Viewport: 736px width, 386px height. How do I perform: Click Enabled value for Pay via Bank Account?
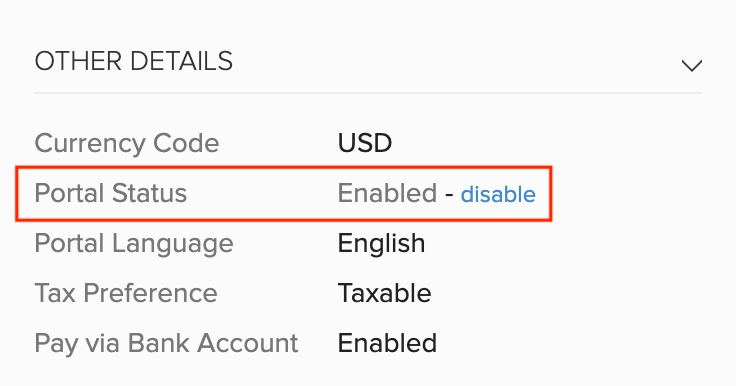click(387, 343)
